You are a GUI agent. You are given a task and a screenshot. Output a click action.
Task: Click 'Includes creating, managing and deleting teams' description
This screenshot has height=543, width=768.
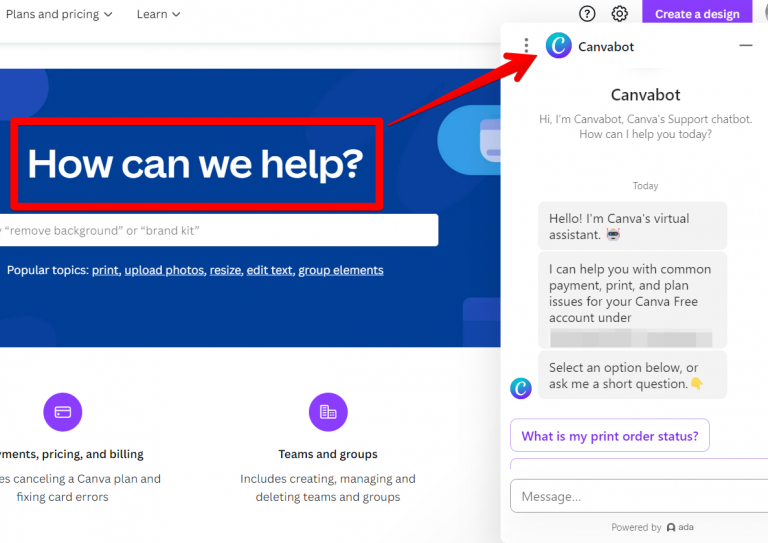coord(328,487)
